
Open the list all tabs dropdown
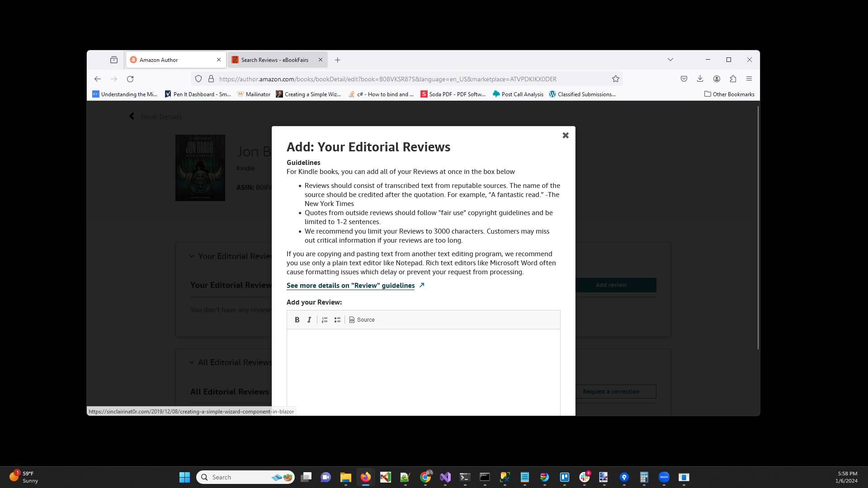(670, 59)
